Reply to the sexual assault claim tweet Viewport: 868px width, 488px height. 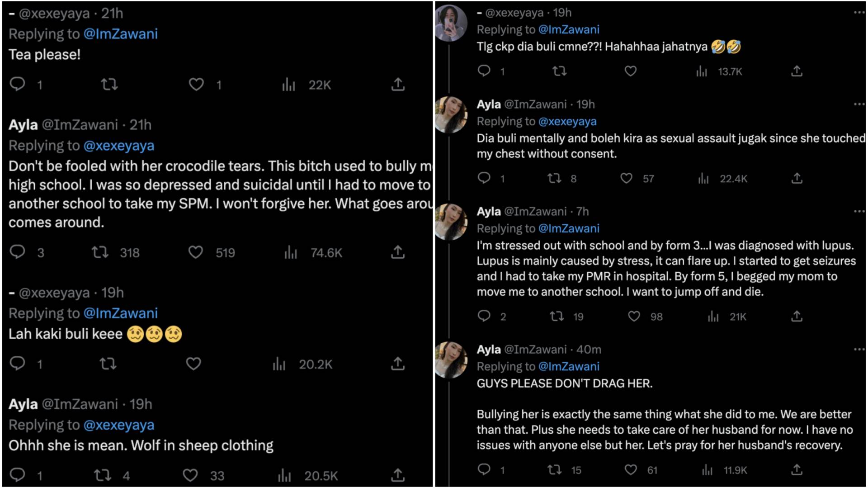484,178
